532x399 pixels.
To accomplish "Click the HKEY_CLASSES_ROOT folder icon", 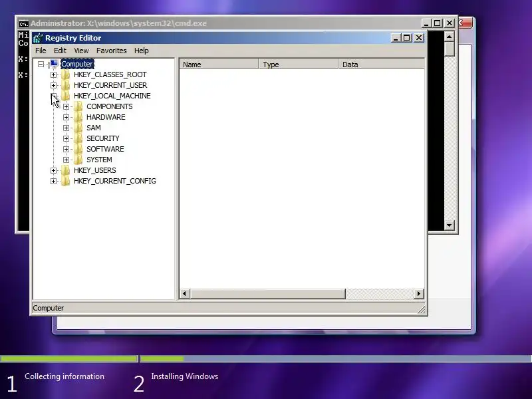I will (x=65, y=74).
